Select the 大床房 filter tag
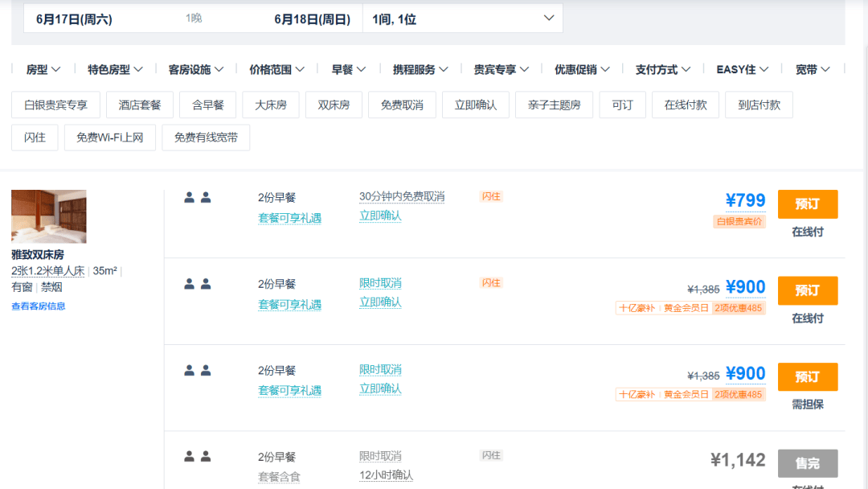 (271, 105)
